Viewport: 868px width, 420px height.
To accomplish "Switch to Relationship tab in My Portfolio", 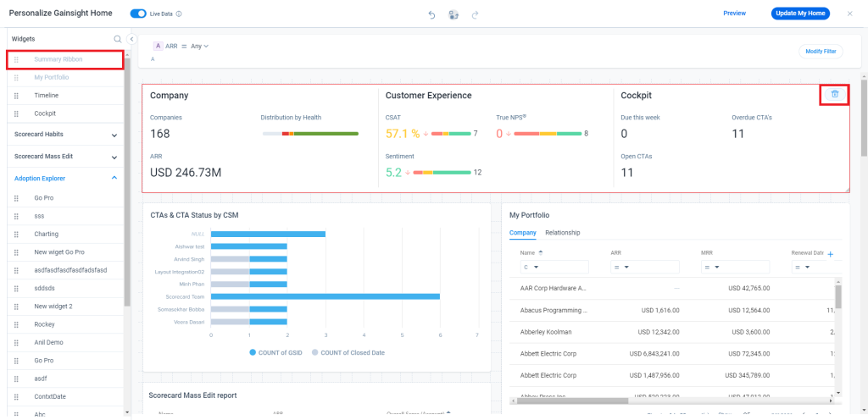I will pyautogui.click(x=563, y=233).
